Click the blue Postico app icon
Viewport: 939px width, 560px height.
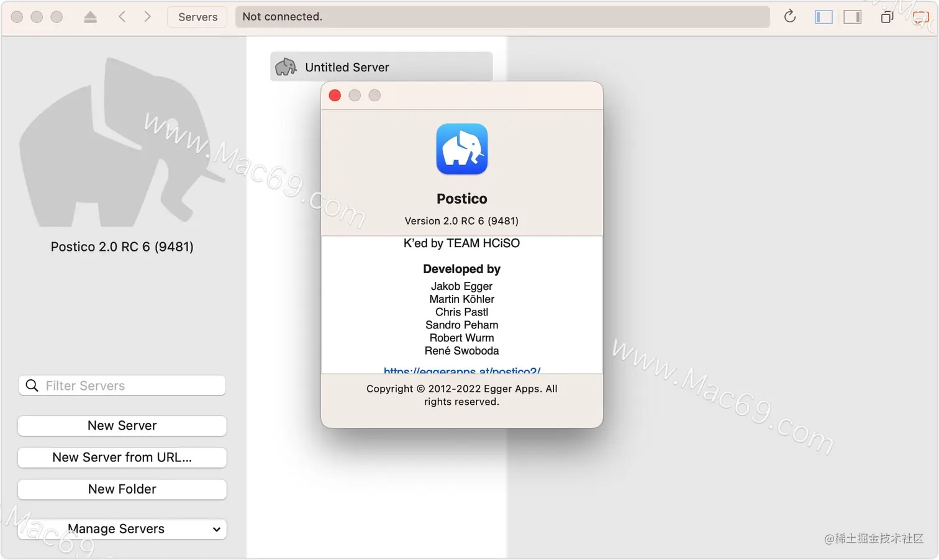pyautogui.click(x=462, y=149)
